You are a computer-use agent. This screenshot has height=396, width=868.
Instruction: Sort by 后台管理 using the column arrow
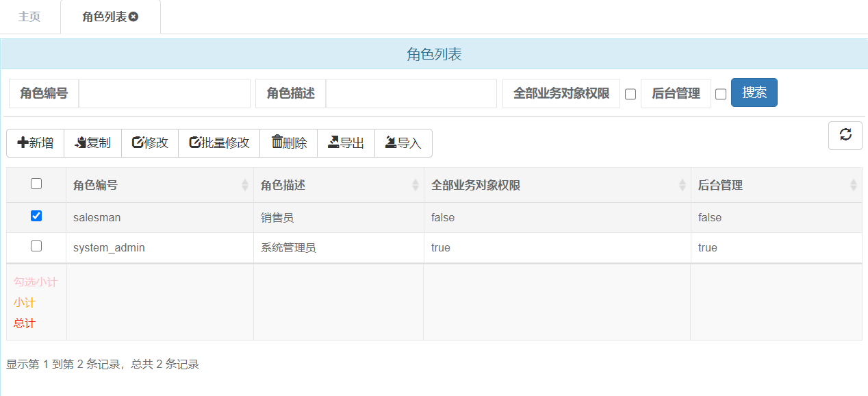[x=854, y=184]
